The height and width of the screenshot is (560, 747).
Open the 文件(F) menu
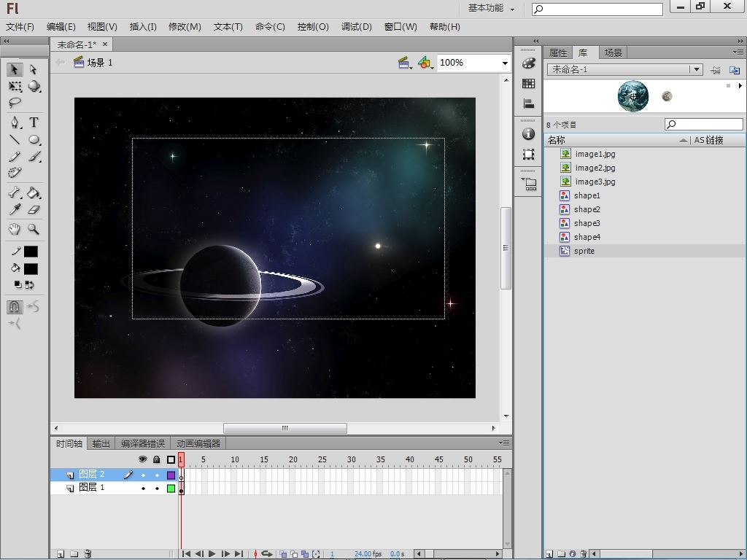click(20, 27)
